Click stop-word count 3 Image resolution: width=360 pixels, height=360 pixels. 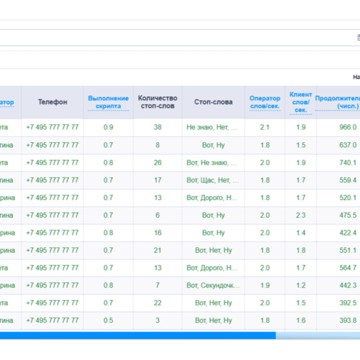[158, 320]
